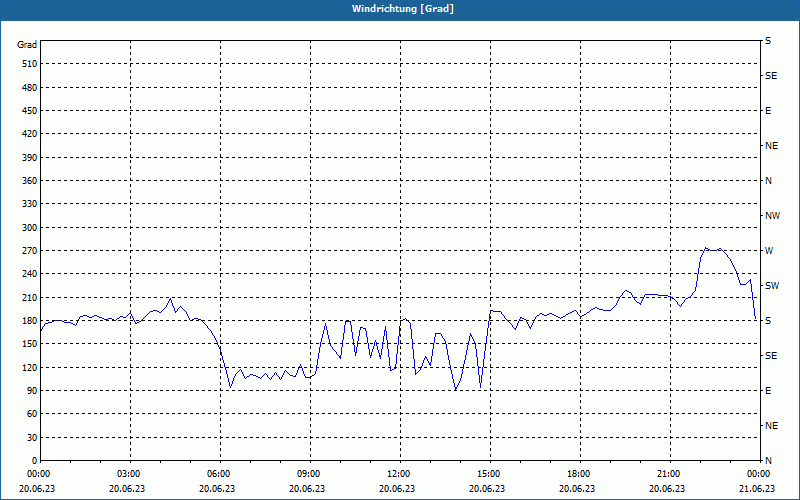
Task: Click the 18:00 time label
Action: pyautogui.click(x=578, y=474)
